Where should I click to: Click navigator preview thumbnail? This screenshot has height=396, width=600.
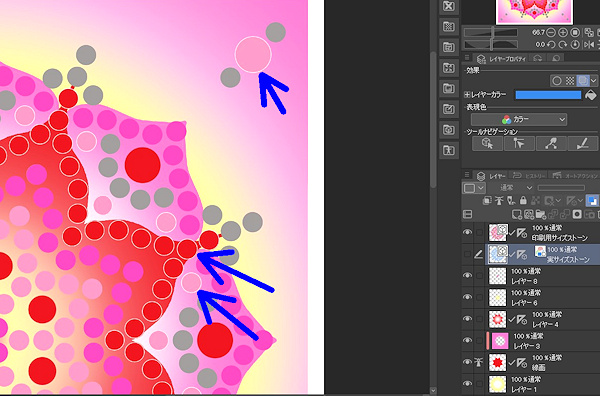(535, 11)
